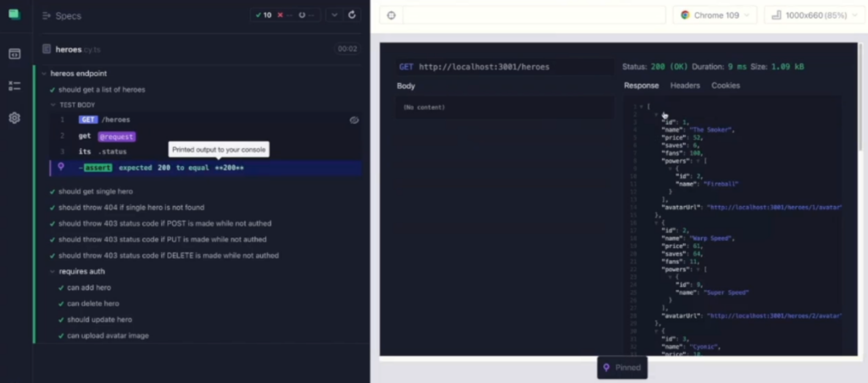Click the Cypress logo in the sidebar
Image resolution: width=868 pixels, height=383 pixels.
pos(14,14)
